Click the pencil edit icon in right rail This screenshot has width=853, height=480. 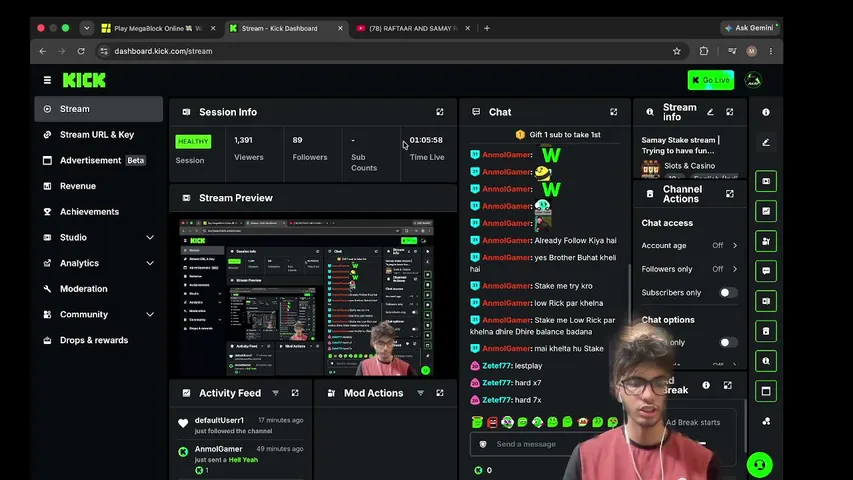pyautogui.click(x=766, y=143)
